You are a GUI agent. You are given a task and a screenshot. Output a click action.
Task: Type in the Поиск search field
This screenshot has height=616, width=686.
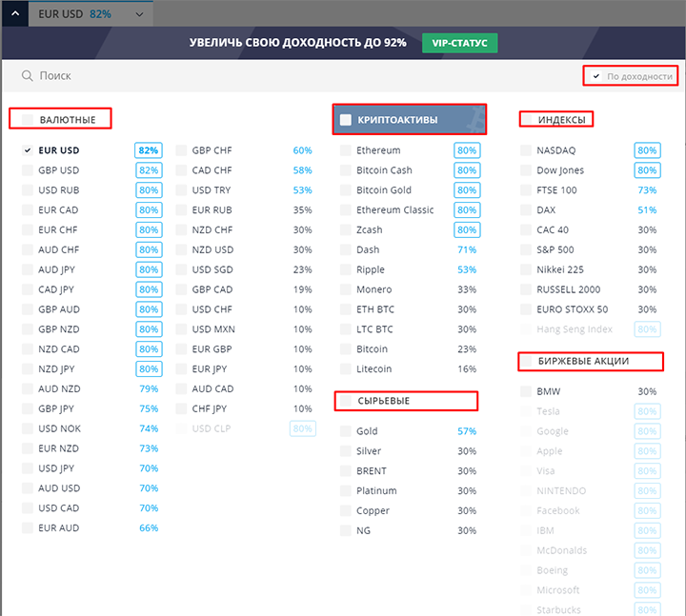pos(286,76)
